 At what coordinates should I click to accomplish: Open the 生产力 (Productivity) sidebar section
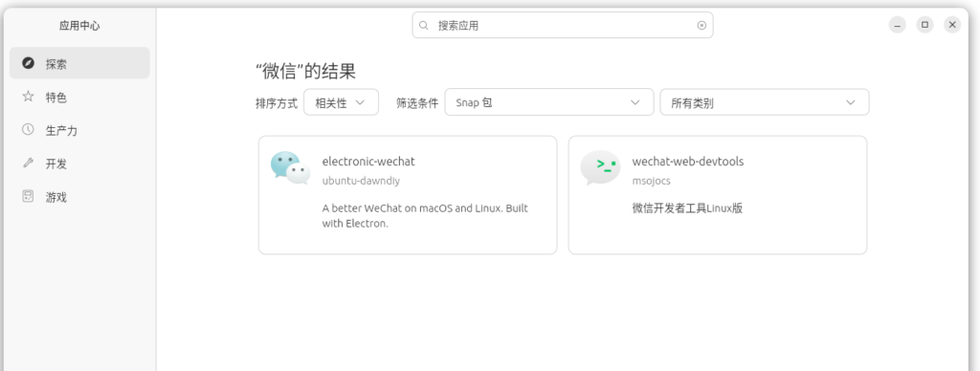(79, 130)
